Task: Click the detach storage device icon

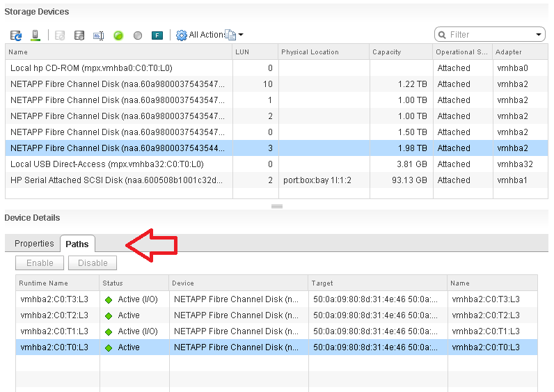Action: tap(60, 36)
